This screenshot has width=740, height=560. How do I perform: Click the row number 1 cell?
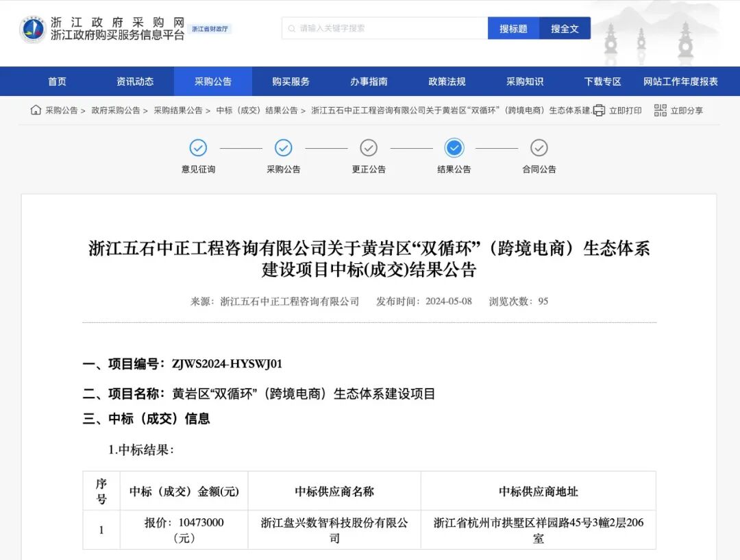pyautogui.click(x=101, y=530)
